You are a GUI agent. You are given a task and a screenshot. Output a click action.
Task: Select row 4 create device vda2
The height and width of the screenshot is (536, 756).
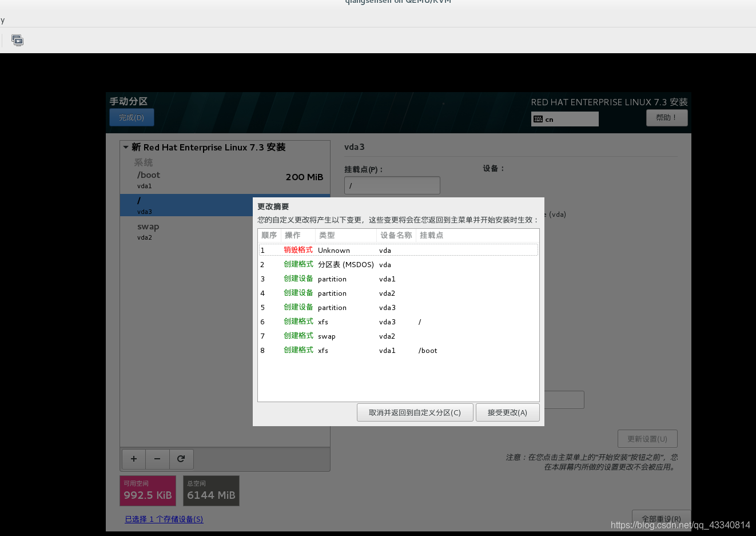tap(399, 293)
